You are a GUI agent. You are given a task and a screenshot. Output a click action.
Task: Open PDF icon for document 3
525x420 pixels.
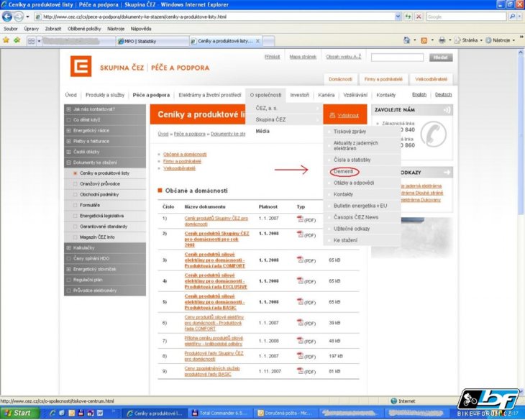coord(300,260)
